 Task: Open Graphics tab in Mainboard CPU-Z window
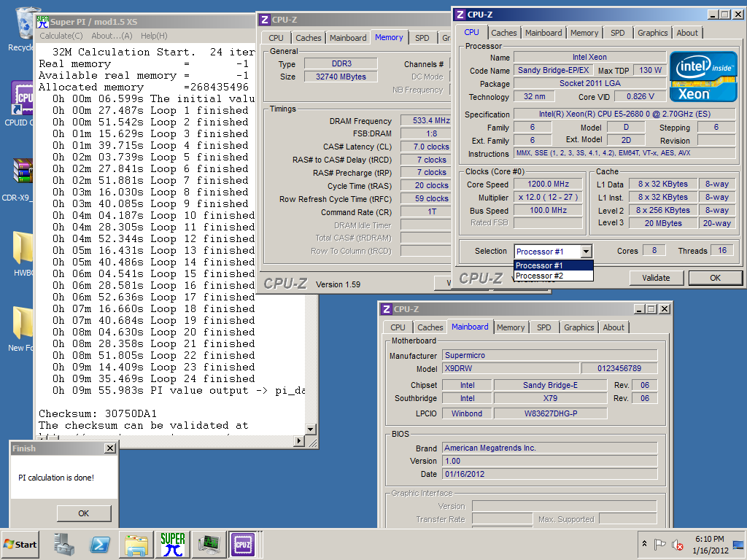pos(578,327)
